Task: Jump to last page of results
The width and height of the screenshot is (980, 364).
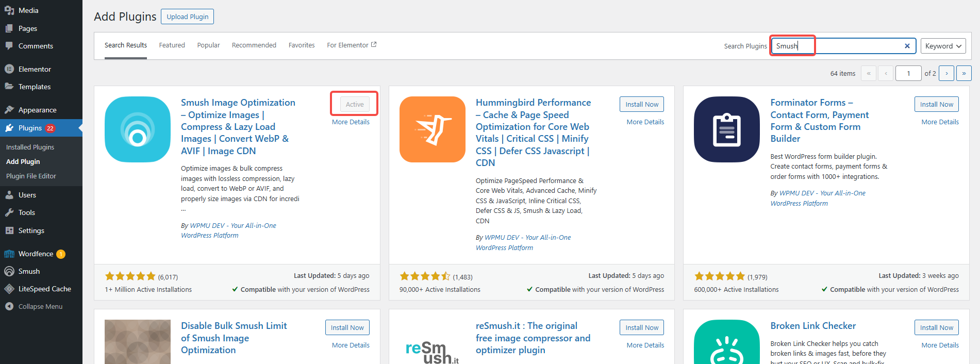Action: tap(964, 73)
